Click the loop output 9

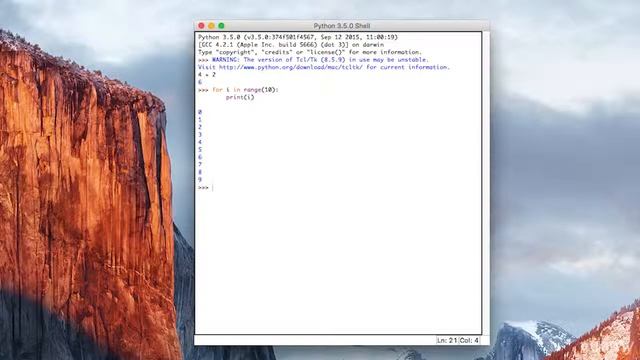(x=200, y=180)
